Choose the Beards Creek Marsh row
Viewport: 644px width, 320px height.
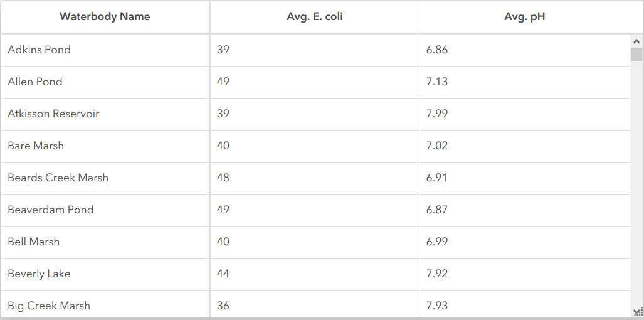point(58,178)
